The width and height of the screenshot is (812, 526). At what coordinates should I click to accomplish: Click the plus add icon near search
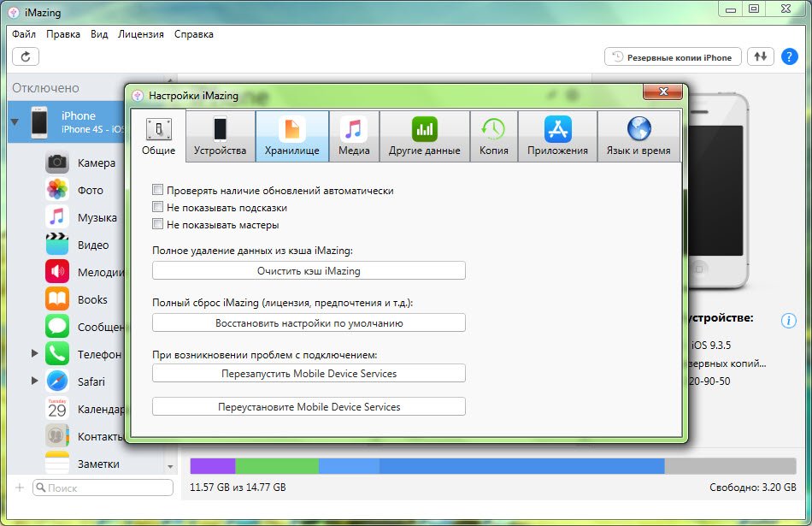(x=20, y=488)
